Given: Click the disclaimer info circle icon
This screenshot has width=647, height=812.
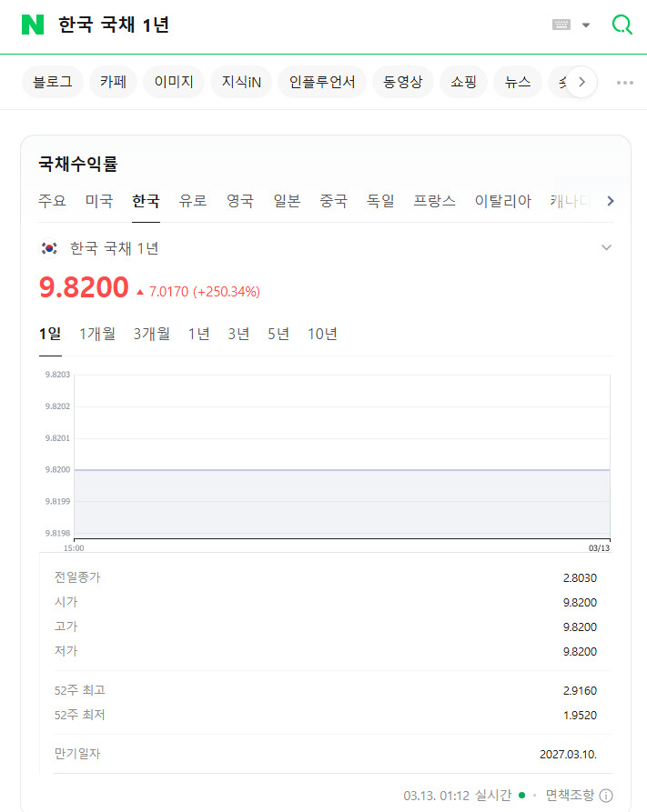Looking at the screenshot, I should coord(606,796).
